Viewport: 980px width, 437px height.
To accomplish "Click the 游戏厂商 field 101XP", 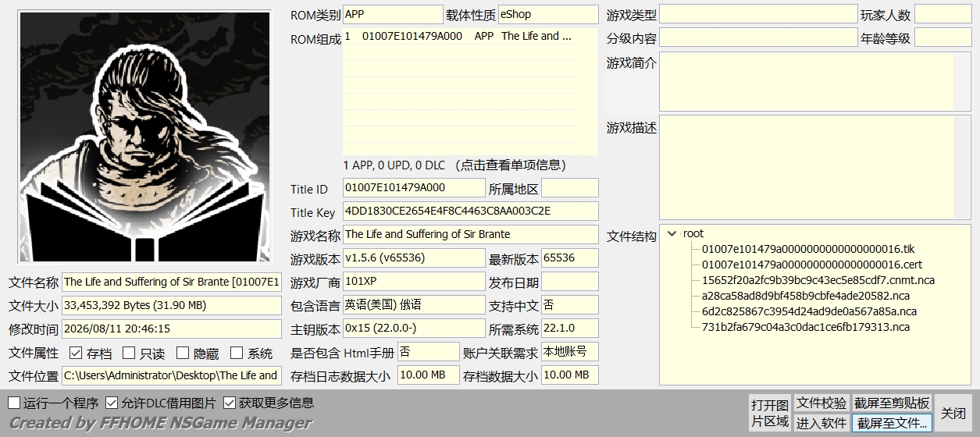I will [x=414, y=282].
